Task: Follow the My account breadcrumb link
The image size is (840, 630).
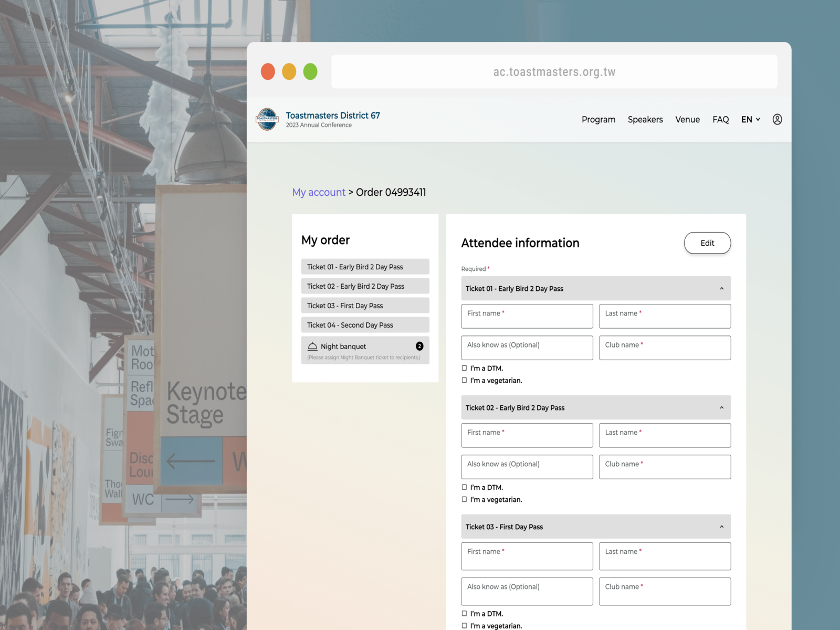Action: coord(319,192)
